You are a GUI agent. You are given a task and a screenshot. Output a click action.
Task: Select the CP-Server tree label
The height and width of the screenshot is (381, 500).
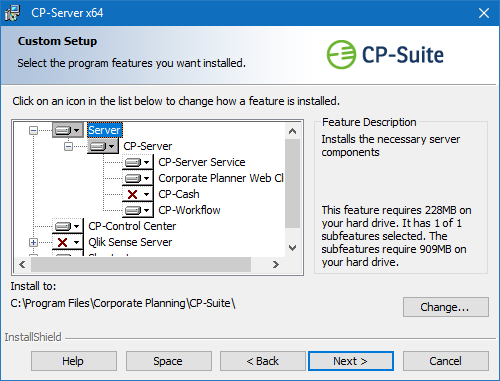pyautogui.click(x=148, y=146)
